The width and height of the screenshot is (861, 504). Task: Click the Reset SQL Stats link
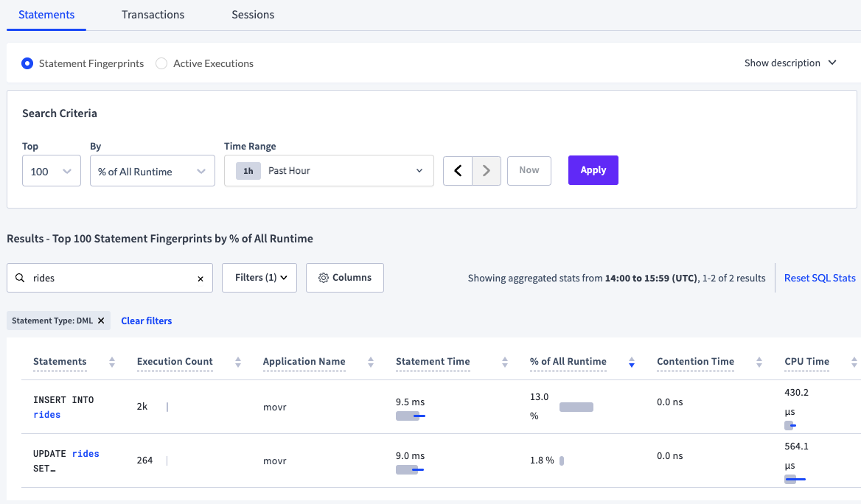point(820,278)
